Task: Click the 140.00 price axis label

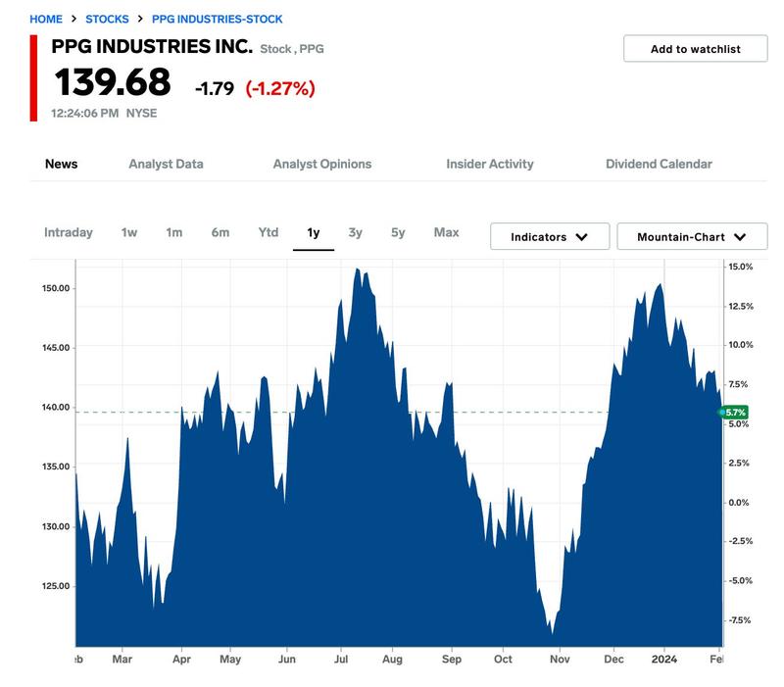Action: click(x=56, y=407)
